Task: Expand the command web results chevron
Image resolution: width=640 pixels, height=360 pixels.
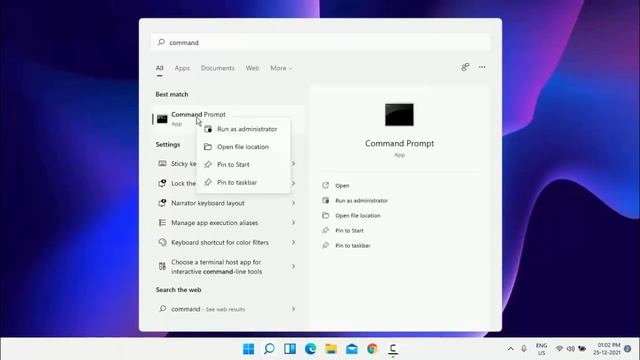Action: [293, 309]
